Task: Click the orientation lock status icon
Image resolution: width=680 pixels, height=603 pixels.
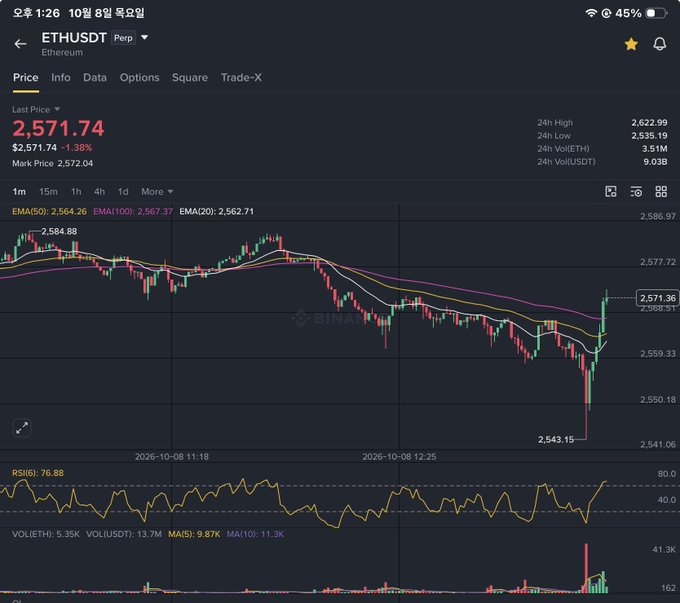Action: click(606, 13)
